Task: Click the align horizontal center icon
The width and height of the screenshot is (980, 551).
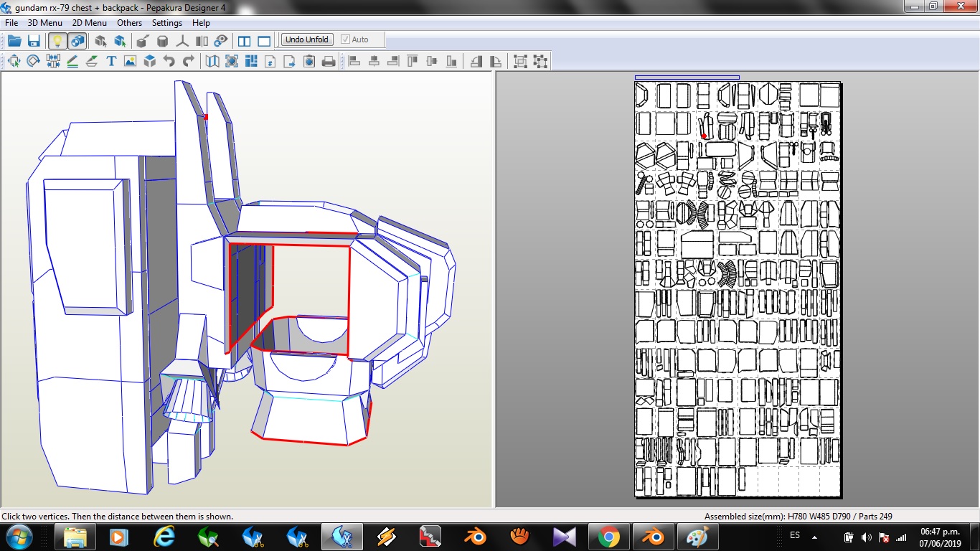Action: coord(374,61)
